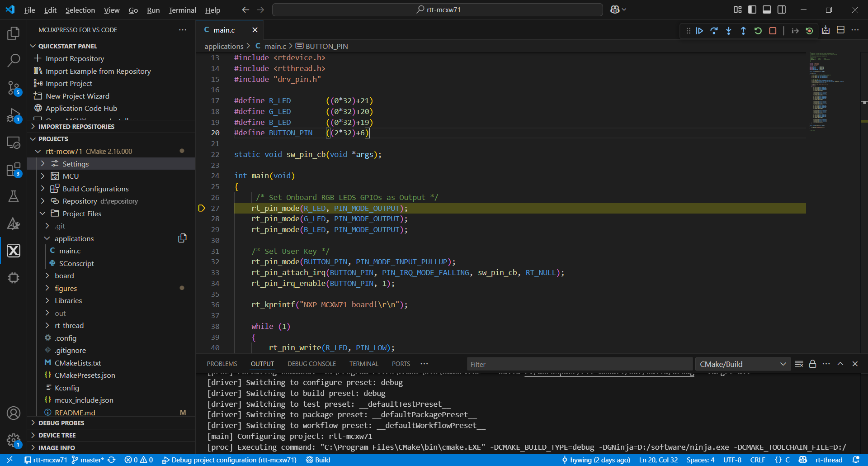
Task: Restart the debugger
Action: pyautogui.click(x=758, y=31)
